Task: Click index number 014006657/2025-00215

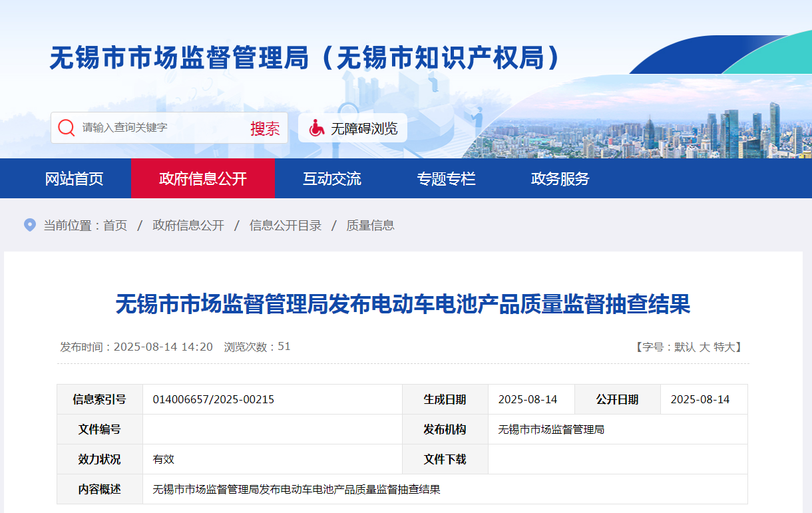Action: point(214,400)
